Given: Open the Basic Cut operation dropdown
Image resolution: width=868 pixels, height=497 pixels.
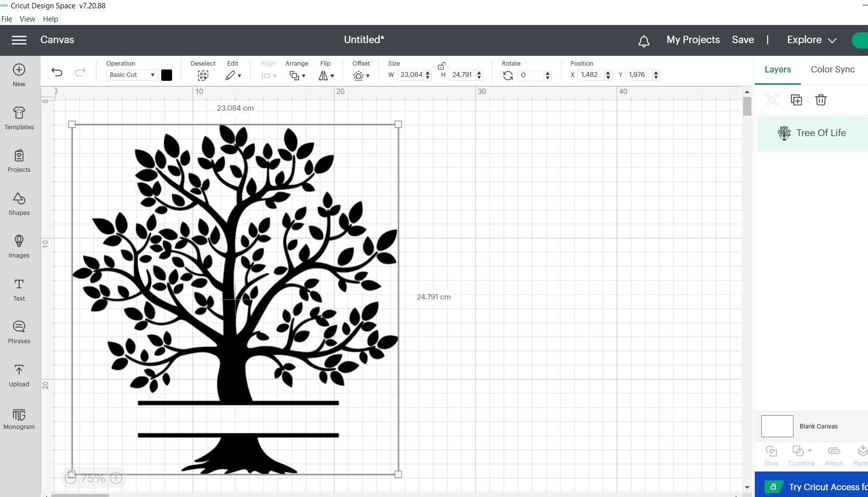Looking at the screenshot, I should [x=131, y=74].
